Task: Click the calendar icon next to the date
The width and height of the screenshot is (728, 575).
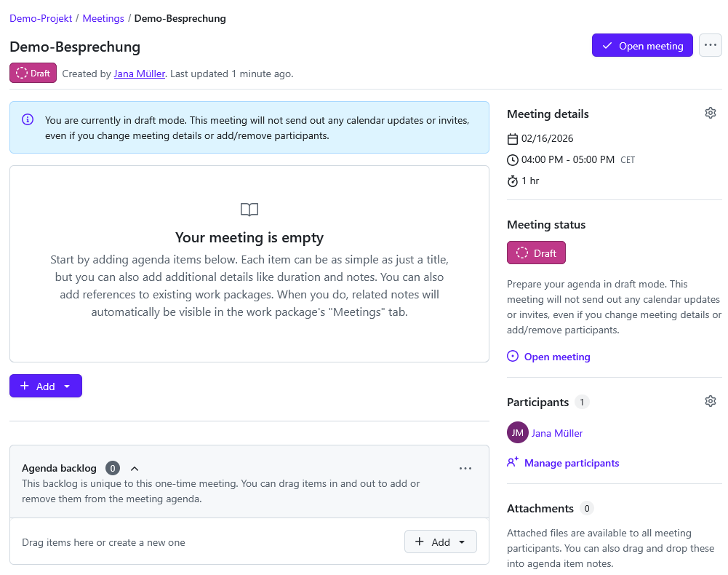Action: [513, 138]
